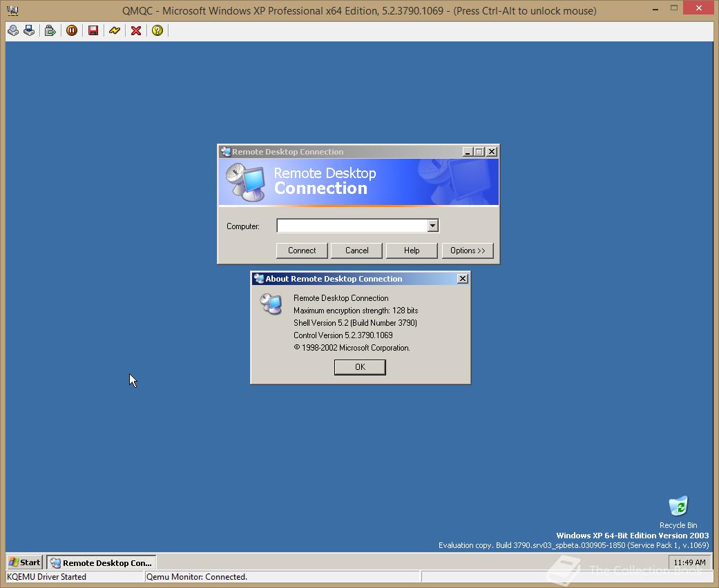This screenshot has width=719, height=588.
Task: Minimize the Remote Desktop Connection window
Action: (468, 152)
